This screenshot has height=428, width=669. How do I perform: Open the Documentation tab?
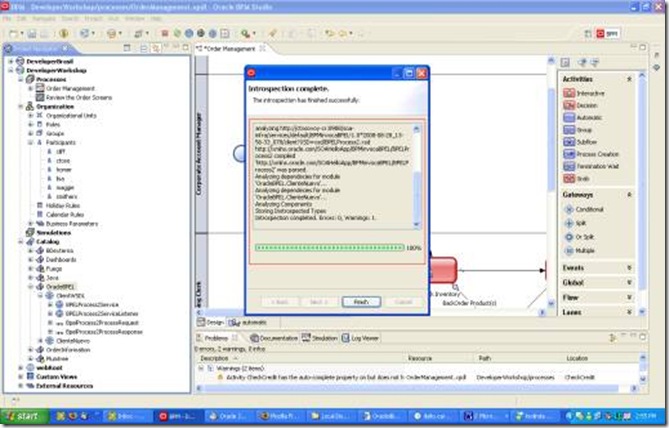pos(274,338)
